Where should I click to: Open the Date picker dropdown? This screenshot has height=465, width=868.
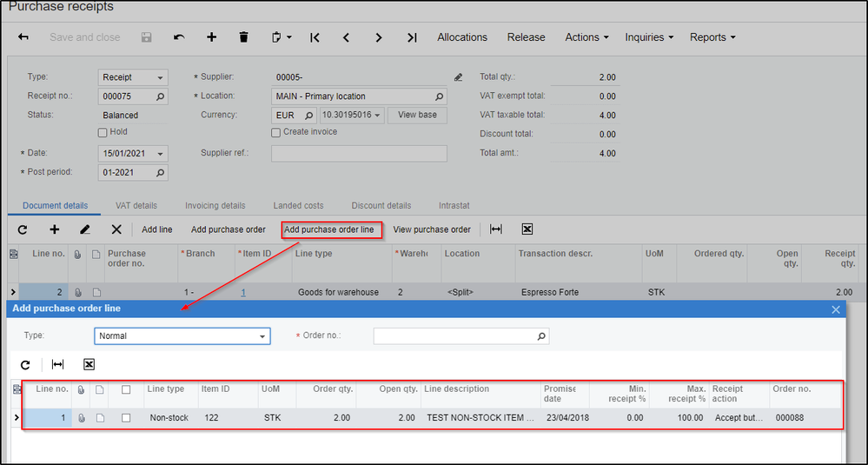pos(160,154)
